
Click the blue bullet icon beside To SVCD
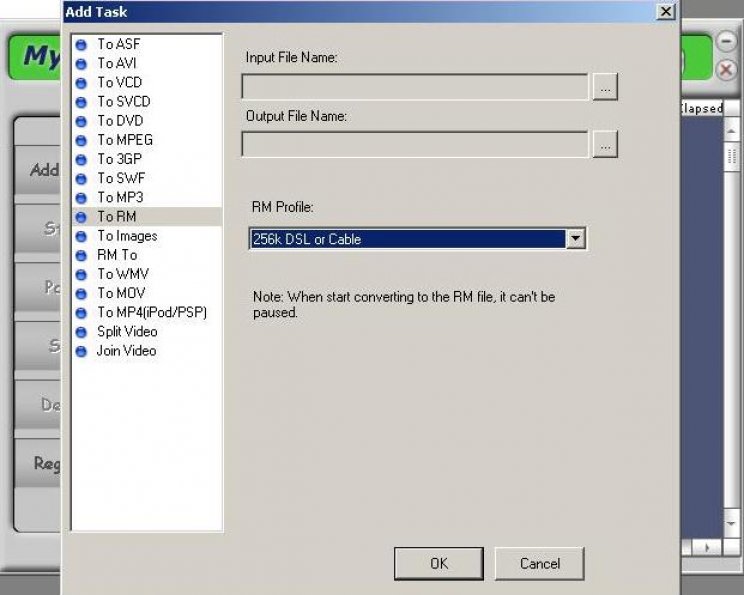coord(81,102)
